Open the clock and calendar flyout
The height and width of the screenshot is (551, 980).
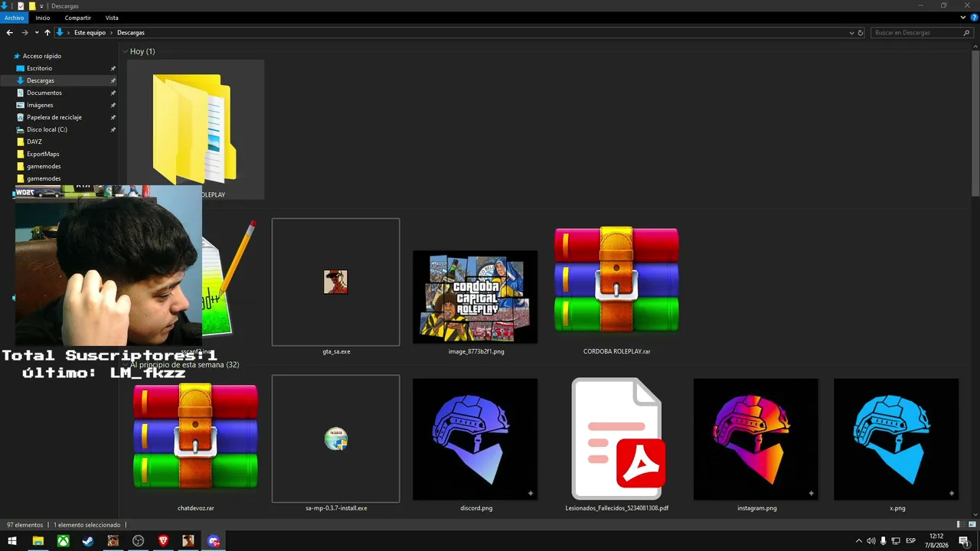936,541
